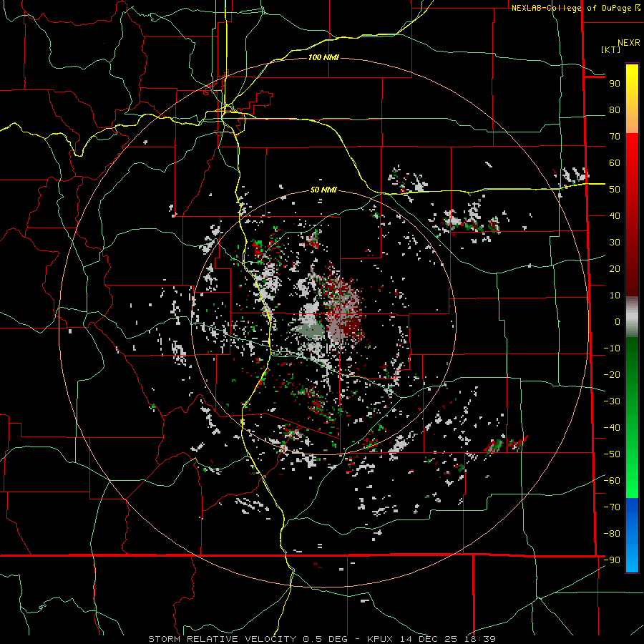Click the -10 value on the velocity scale
Viewport: 644px width, 644px height.
tap(612, 348)
